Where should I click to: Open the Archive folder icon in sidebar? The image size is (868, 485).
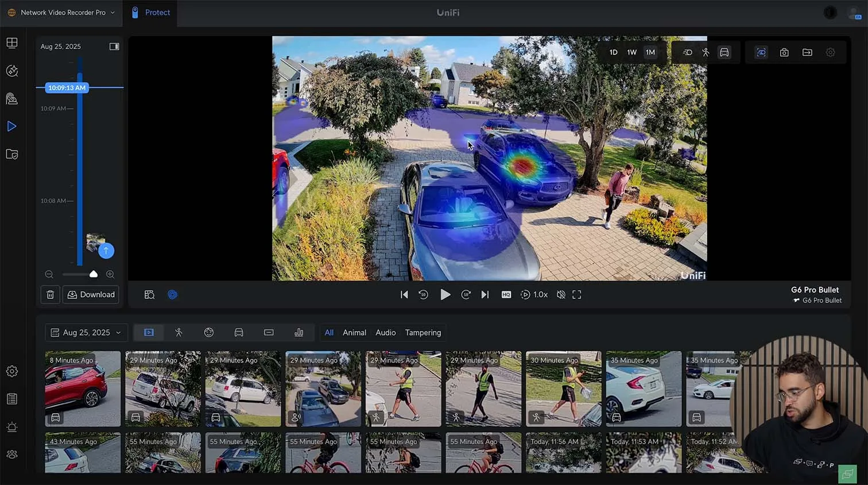tap(12, 154)
